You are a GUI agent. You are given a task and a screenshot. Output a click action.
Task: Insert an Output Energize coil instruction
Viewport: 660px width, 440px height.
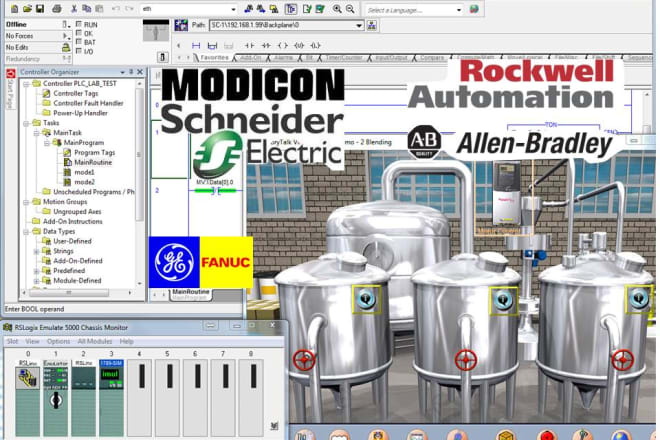283,45
